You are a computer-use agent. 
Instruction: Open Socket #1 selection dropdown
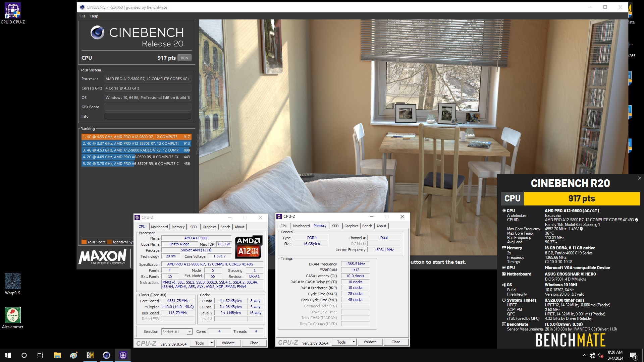177,331
